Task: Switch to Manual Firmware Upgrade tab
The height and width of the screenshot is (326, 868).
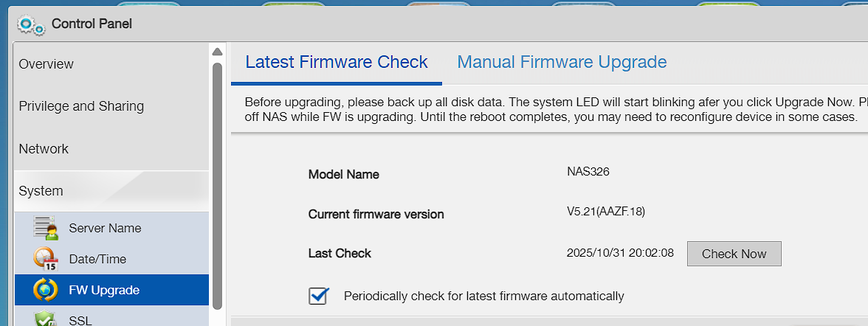Action: pos(562,62)
